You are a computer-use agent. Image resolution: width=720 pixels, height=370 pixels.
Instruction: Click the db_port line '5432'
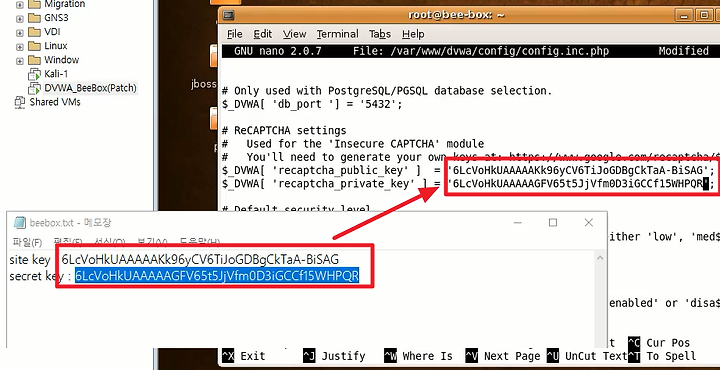312,104
